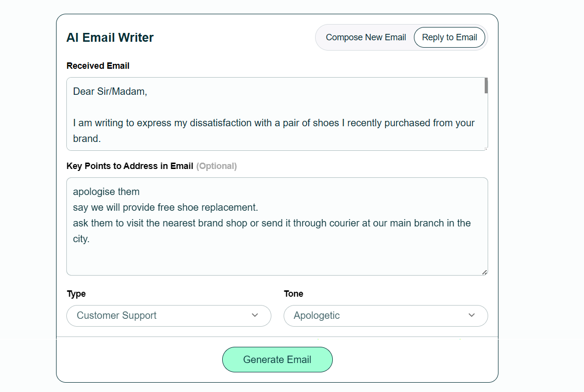Open the Apologetic tone selector
The height and width of the screenshot is (392, 584).
[385, 316]
